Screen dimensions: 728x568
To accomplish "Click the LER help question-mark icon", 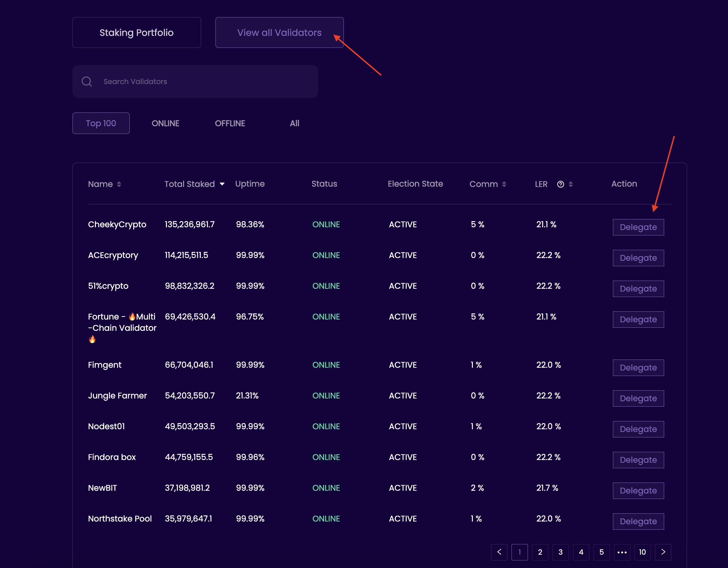I will point(560,184).
